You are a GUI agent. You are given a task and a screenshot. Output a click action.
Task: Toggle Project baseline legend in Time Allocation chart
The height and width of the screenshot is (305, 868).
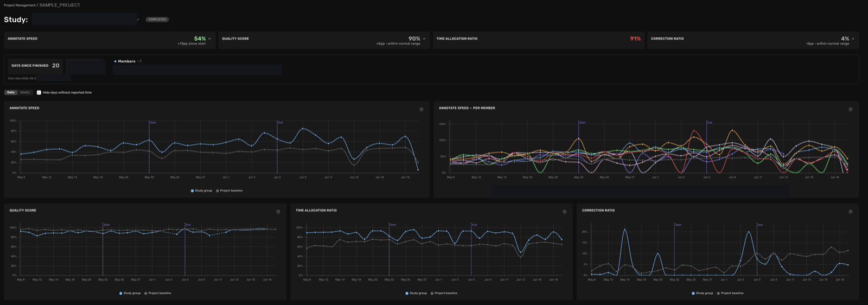444,293
